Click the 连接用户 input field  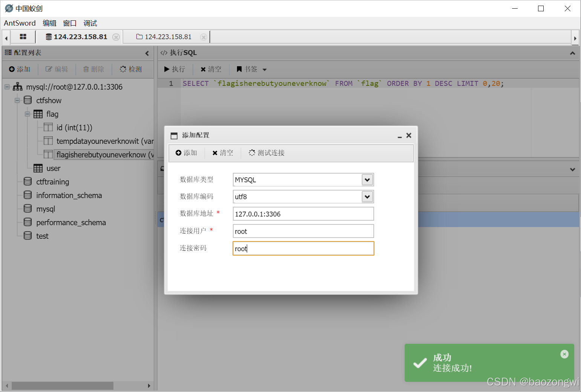click(303, 231)
